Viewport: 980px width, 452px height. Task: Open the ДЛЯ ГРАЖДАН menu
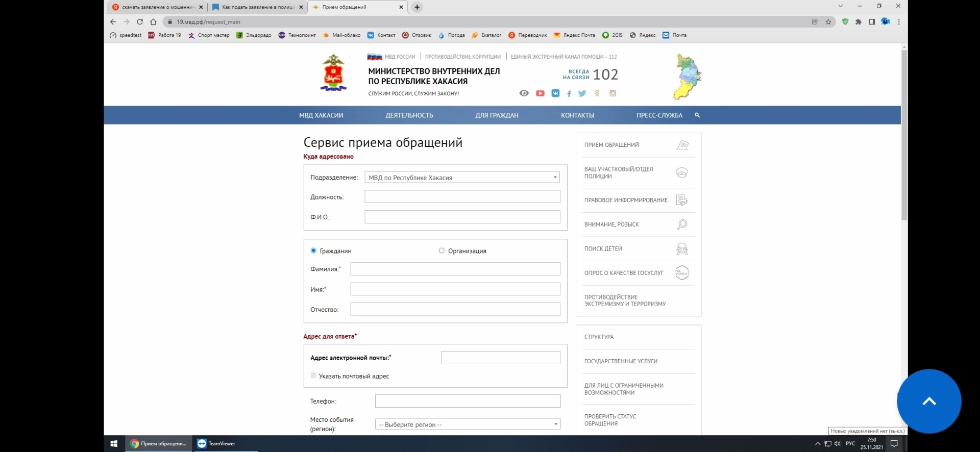point(497,115)
